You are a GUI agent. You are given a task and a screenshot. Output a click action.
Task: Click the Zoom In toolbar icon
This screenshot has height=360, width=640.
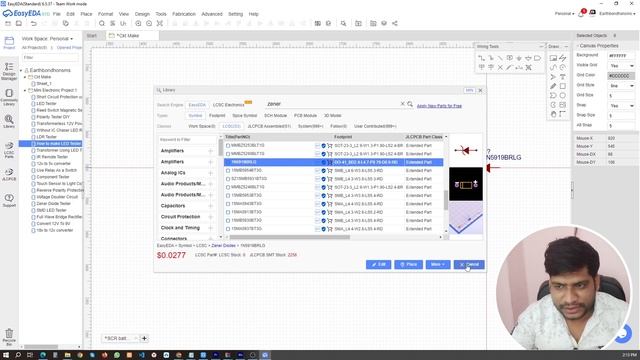tap(138, 24)
